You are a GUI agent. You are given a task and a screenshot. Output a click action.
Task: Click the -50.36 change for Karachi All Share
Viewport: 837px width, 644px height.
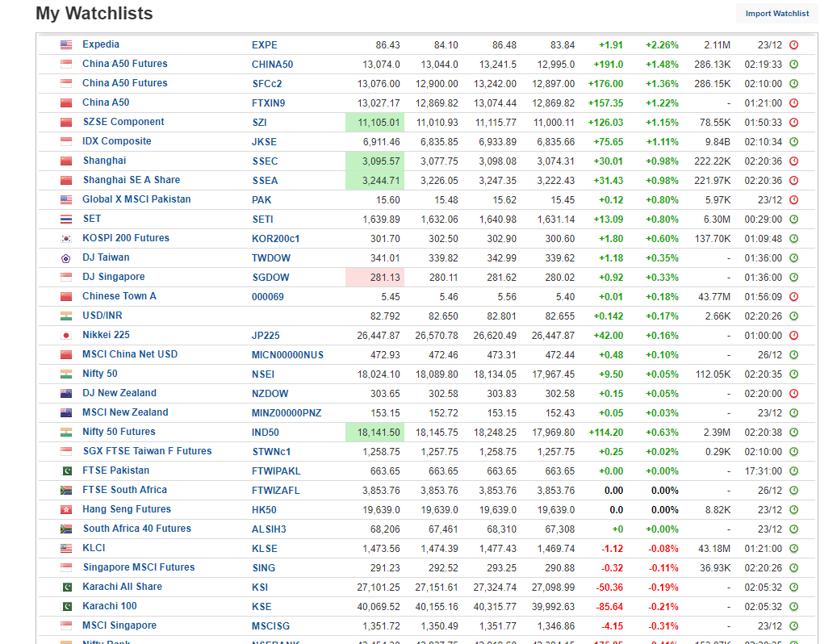[x=609, y=588]
